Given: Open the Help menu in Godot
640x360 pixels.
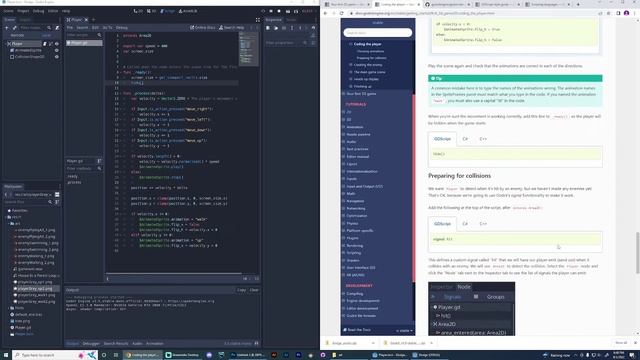Looking at the screenshot, I should tap(66, 11).
